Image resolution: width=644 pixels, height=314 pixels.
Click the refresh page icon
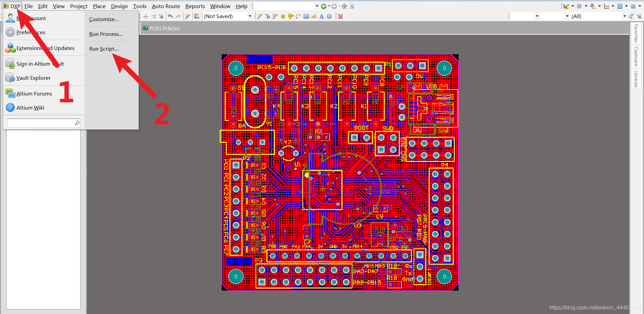352,6
